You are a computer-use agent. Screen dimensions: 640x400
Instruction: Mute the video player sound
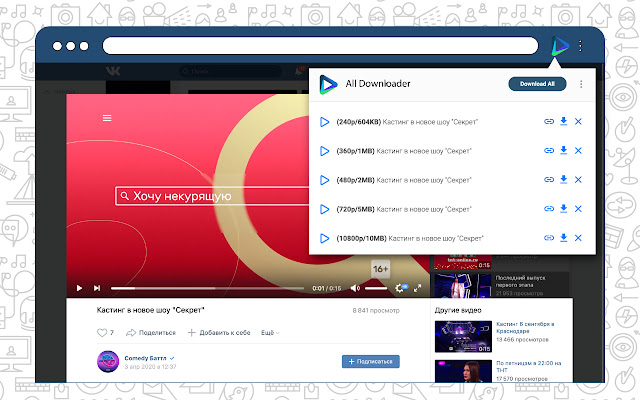tap(357, 288)
